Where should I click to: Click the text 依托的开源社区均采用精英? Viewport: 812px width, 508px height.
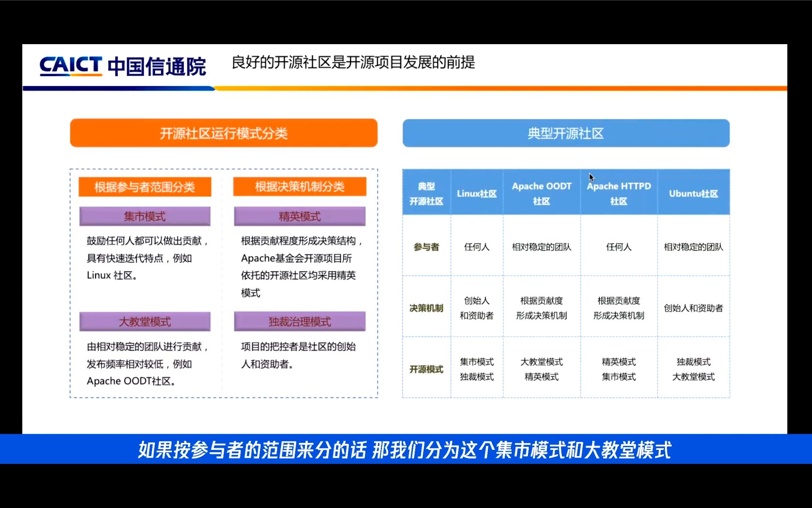coord(298,275)
